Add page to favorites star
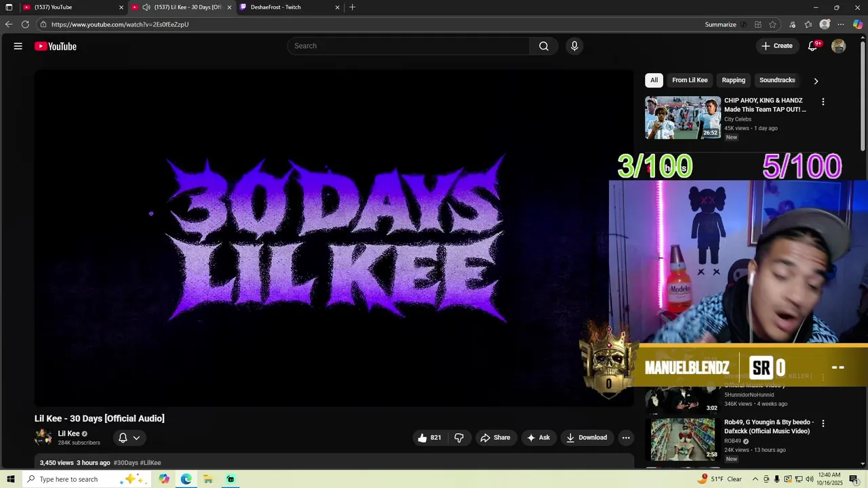Screen dimensions: 868x488 pos(772,24)
